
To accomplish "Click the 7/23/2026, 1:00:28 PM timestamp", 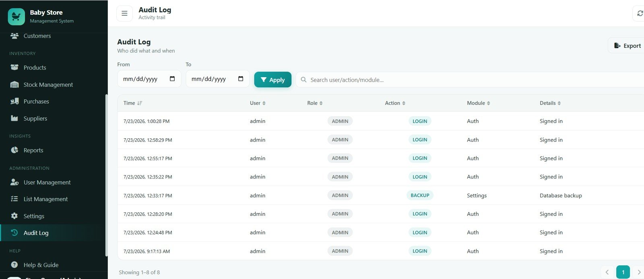I will [147, 121].
